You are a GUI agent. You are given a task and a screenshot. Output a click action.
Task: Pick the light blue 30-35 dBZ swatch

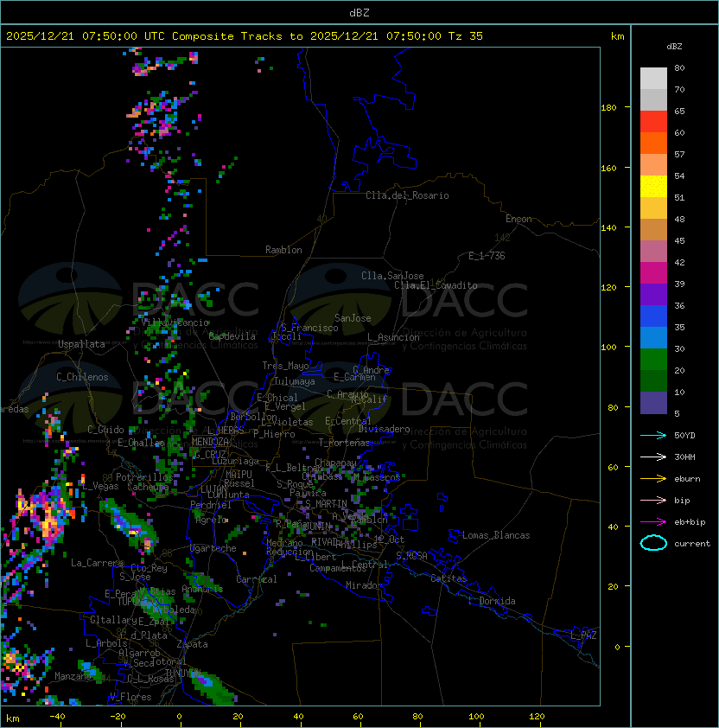click(x=653, y=337)
